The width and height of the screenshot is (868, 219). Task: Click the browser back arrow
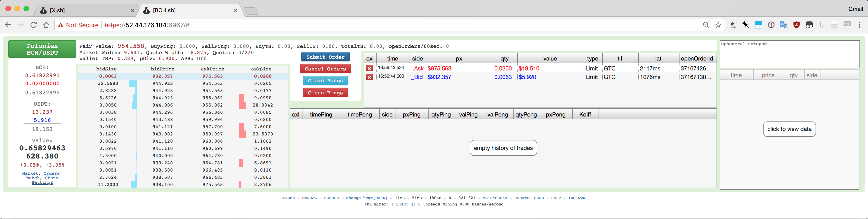[8, 25]
